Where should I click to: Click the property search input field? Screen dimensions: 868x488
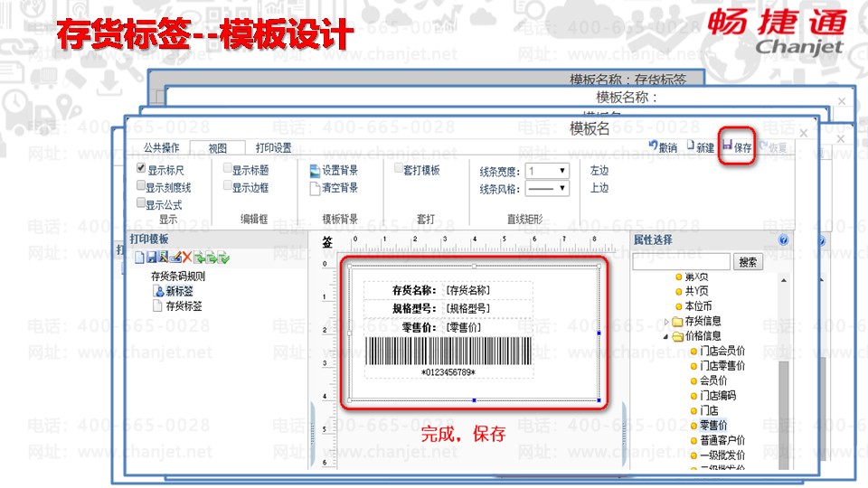(682, 262)
